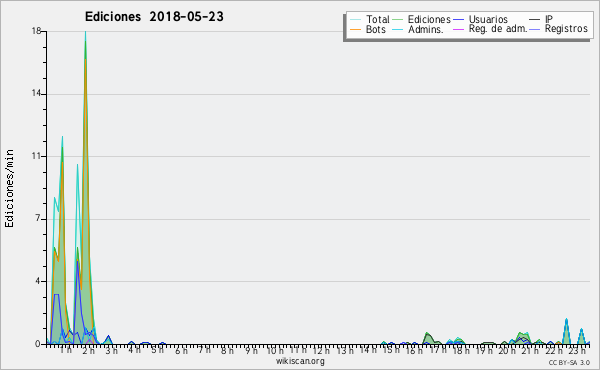Click the '23 h' x-axis label
Image resolution: width=600 pixels, height=370 pixels.
tap(577, 350)
